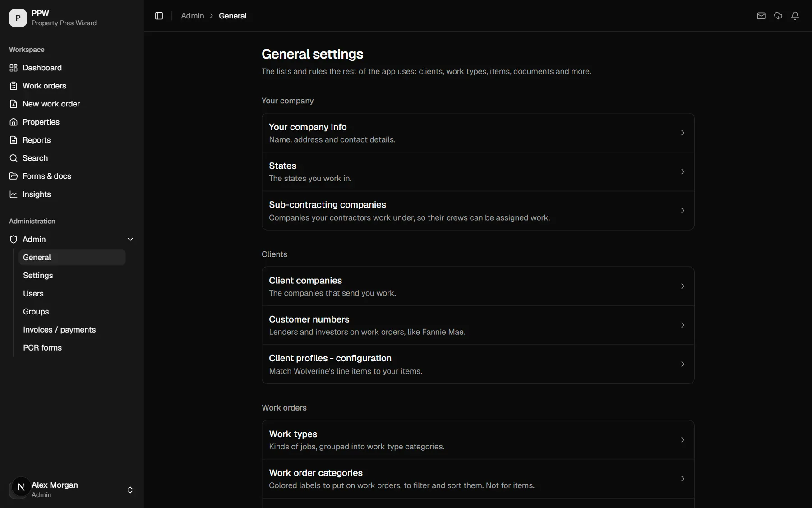Open the Alex Morgan account switcher arrows
This screenshot has width=812, height=508.
(130, 490)
